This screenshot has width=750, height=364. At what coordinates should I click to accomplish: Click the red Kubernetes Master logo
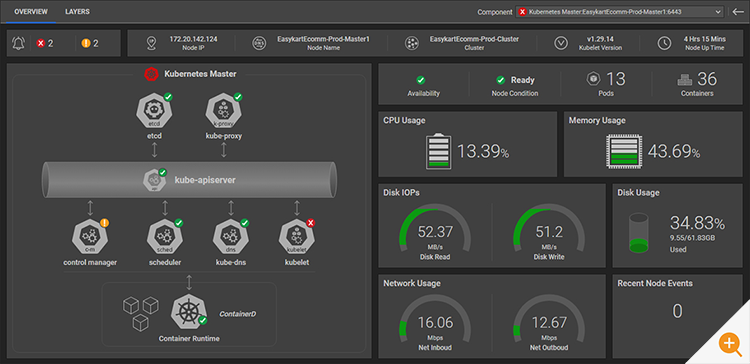click(x=152, y=74)
